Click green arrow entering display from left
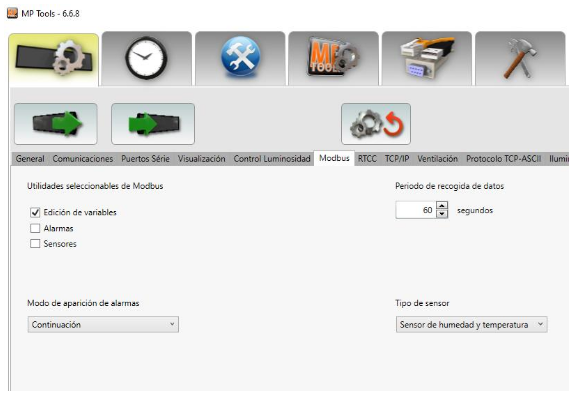This screenshot has height=393, width=578. tap(153, 124)
